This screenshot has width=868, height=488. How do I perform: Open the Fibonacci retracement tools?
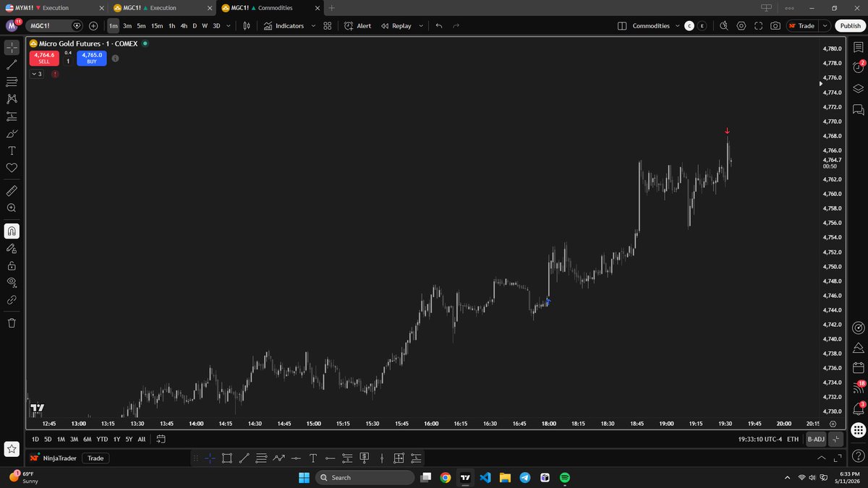(x=12, y=82)
